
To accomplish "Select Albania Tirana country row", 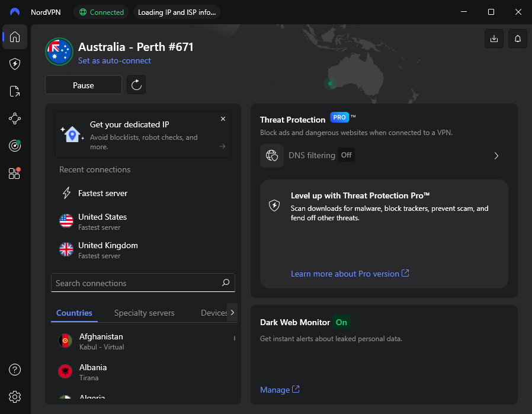I will point(143,372).
